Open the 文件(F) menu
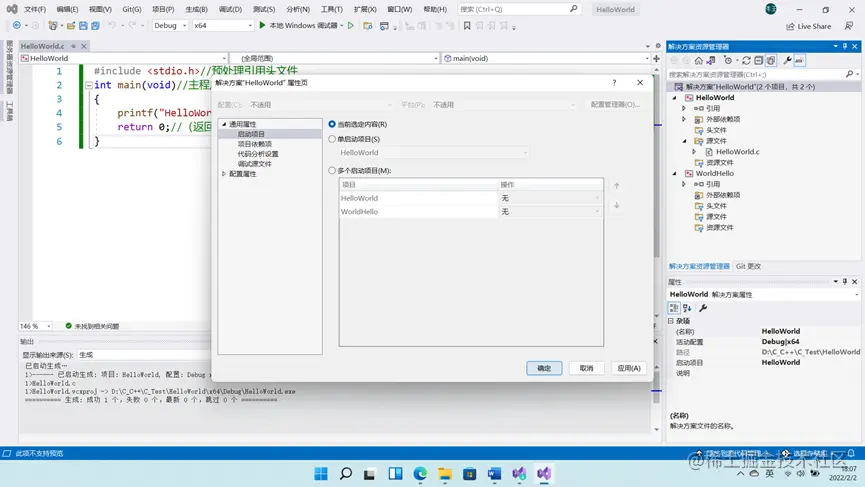Viewport: 865px width, 487px height. point(35,9)
